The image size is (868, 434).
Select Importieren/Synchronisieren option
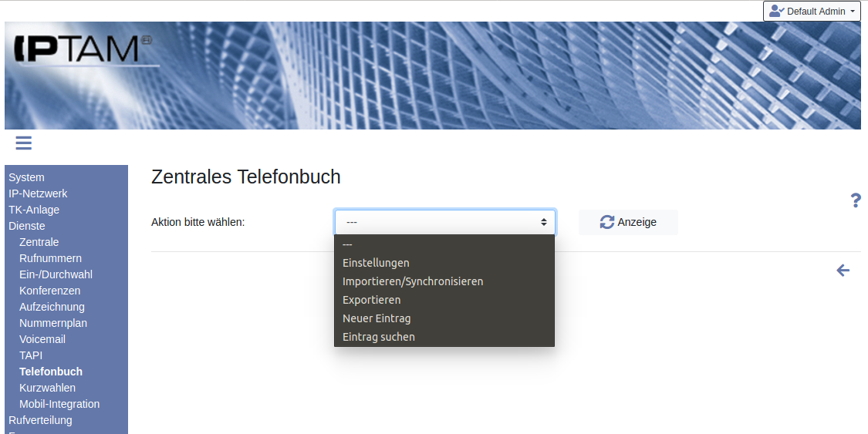(413, 281)
